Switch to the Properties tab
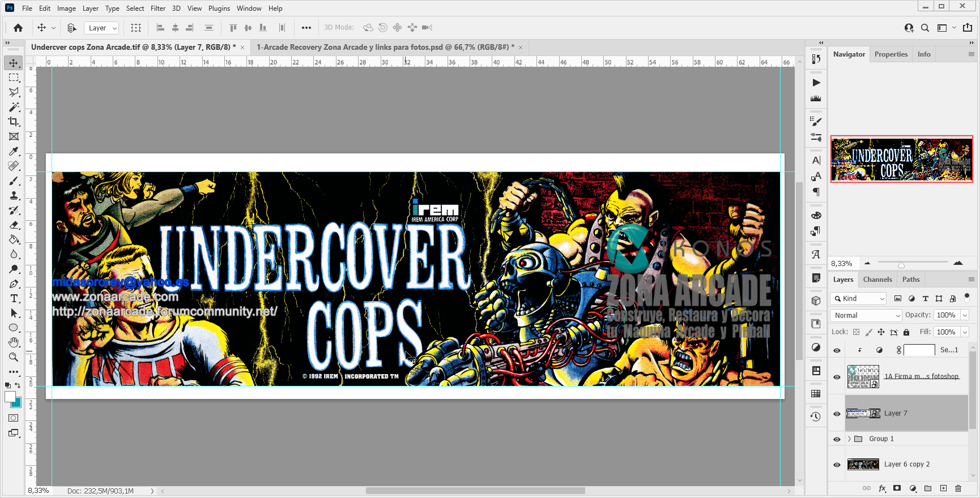This screenshot has height=498, width=980. point(891,54)
